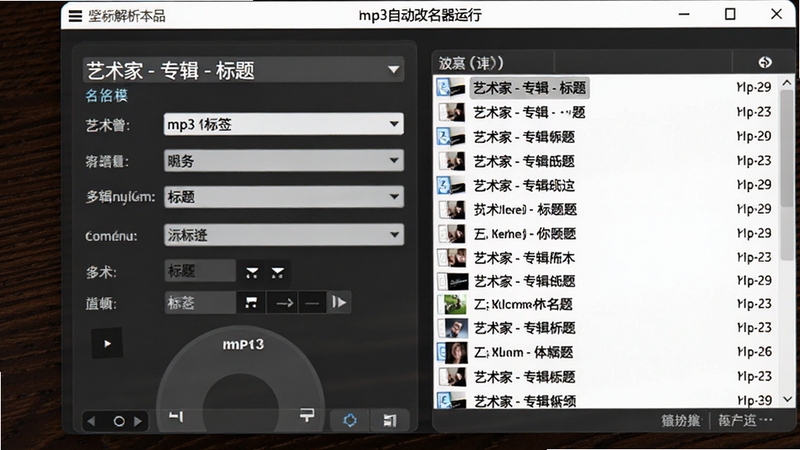Click the icon right of blue gear
Screen dimensions: 800x450
(390, 420)
